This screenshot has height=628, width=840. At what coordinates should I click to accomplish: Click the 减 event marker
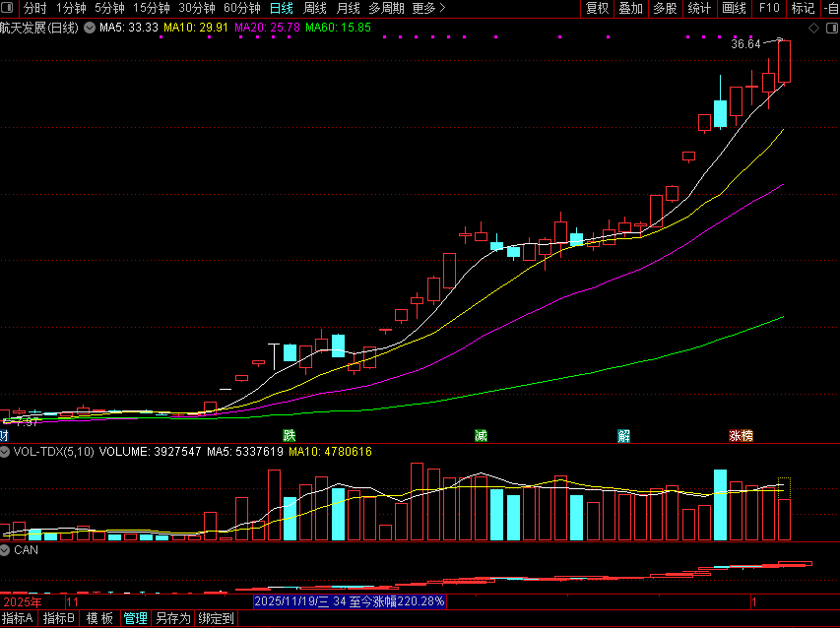(x=482, y=436)
